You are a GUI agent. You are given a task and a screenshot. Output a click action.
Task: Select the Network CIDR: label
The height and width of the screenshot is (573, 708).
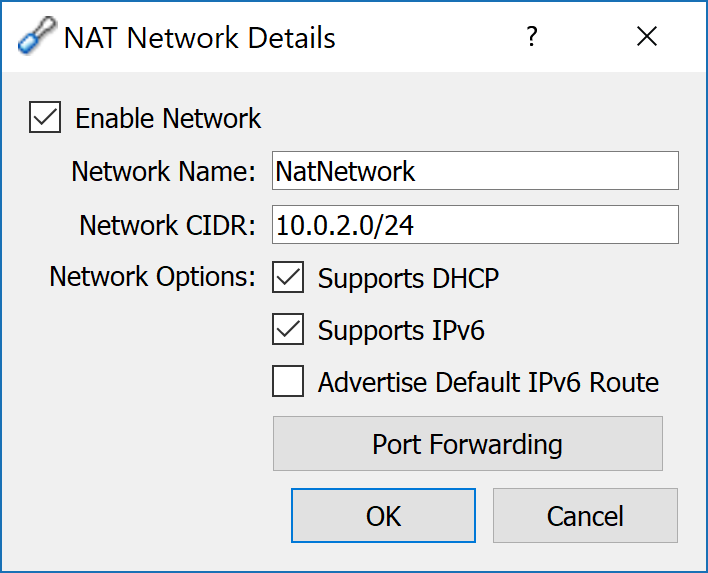[168, 225]
